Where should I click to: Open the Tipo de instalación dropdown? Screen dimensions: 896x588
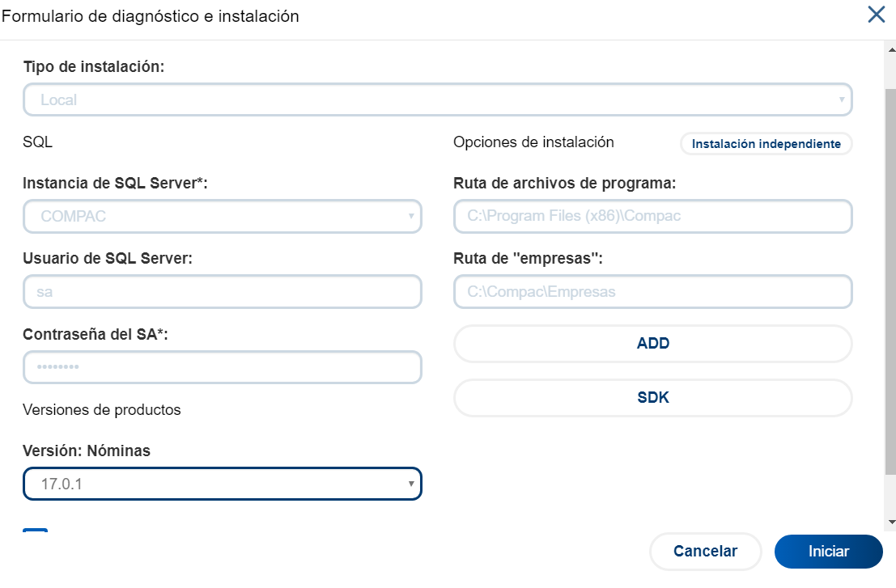coord(437,100)
